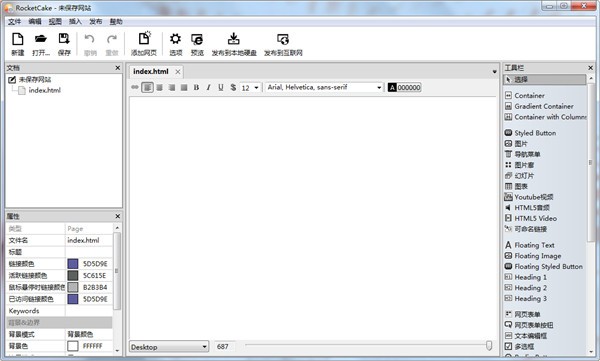Create a new site with 新建 icon

coord(18,44)
